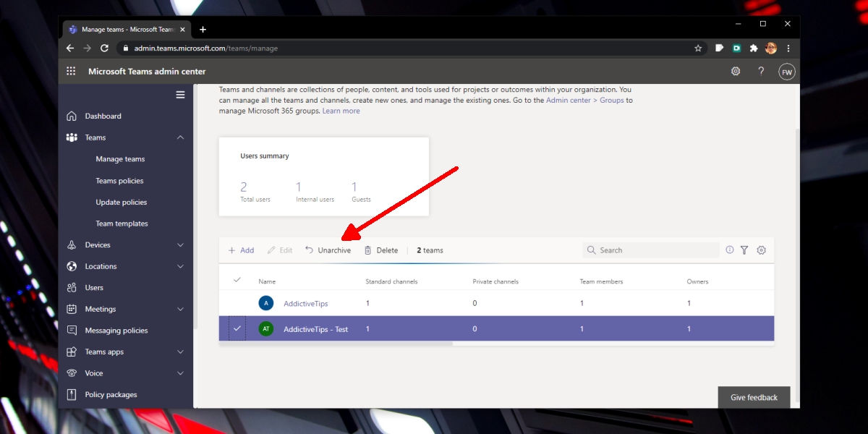Collapse the Teams section chevron
Screen dimensions: 868x434
pyautogui.click(x=180, y=137)
